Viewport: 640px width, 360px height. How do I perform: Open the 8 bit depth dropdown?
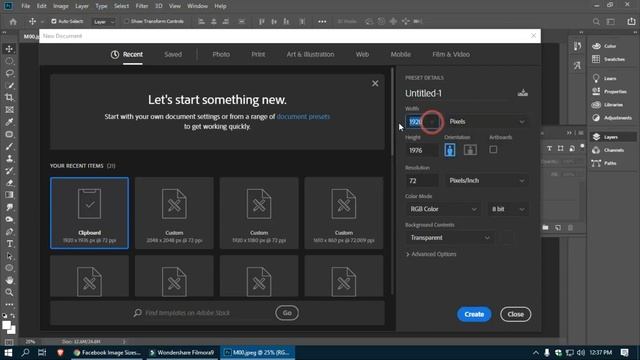507,209
